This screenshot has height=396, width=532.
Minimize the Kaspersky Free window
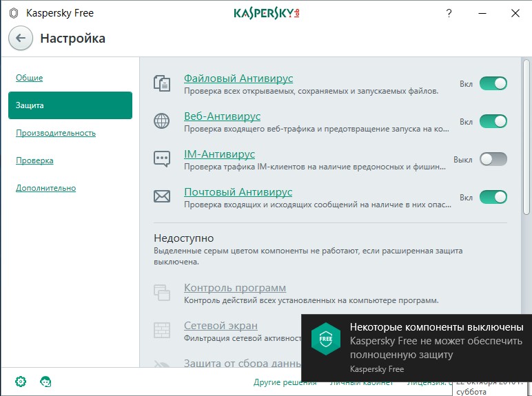pyautogui.click(x=482, y=13)
